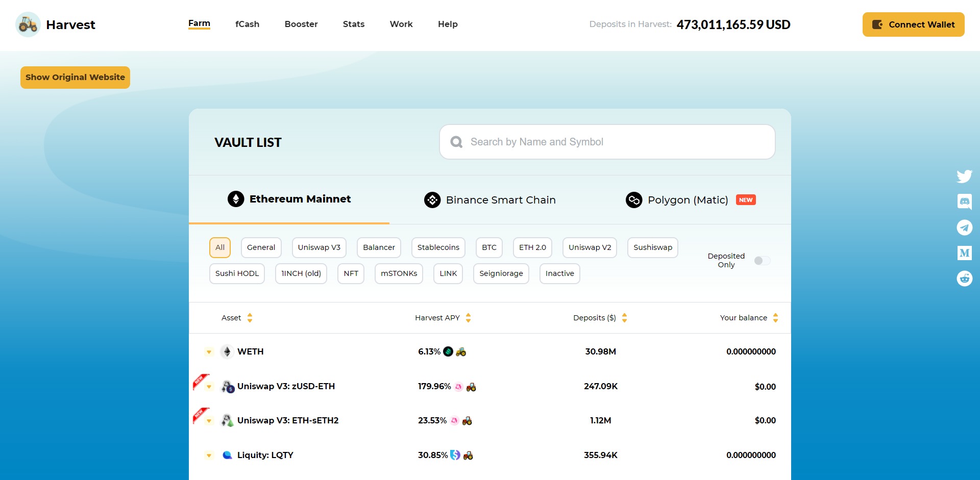
Task: Go to the Booster page
Action: (x=301, y=24)
